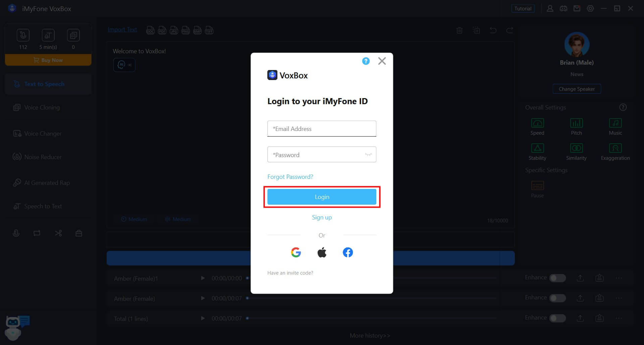Open more options for Amber (Female)1

click(x=619, y=278)
